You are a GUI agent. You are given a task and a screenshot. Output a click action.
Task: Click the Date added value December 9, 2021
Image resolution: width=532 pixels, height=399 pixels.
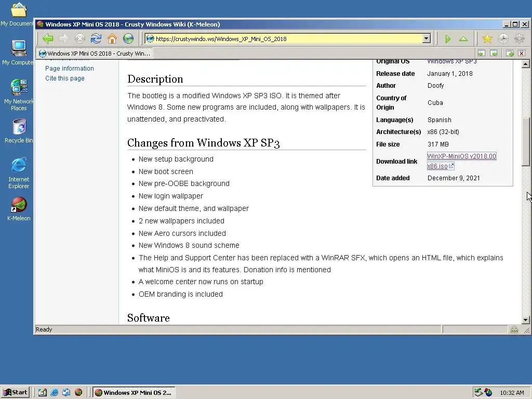(x=454, y=178)
